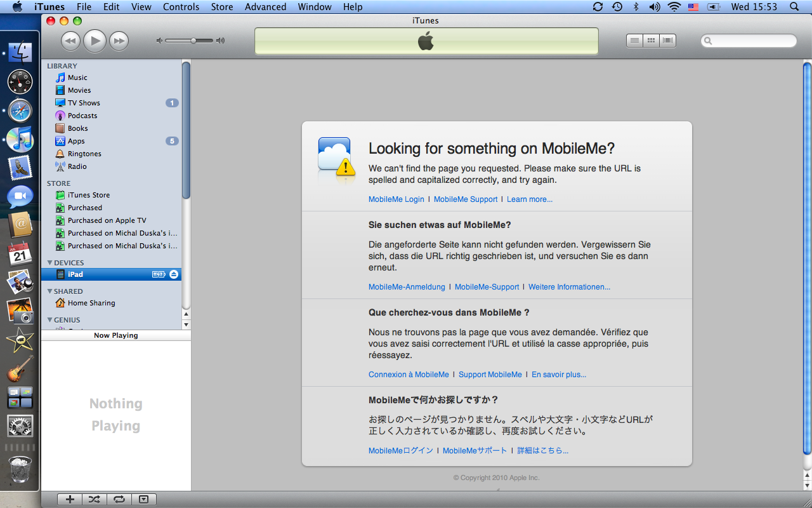Toggle artwork viewer panel
Viewport: 812px width, 508px height.
click(x=144, y=500)
